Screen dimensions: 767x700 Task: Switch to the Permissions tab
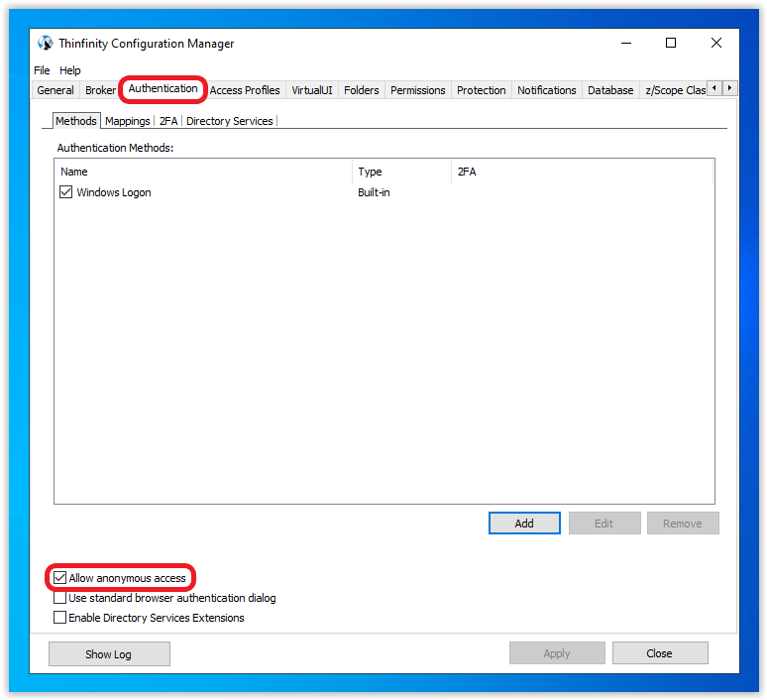(418, 90)
